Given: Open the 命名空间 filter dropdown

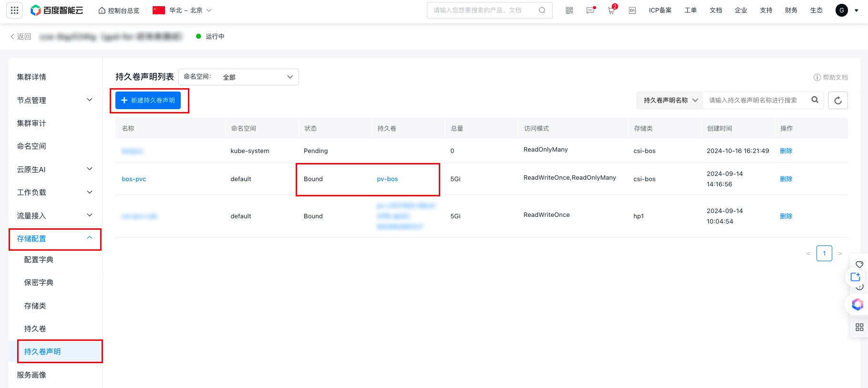Looking at the screenshot, I should [238, 77].
